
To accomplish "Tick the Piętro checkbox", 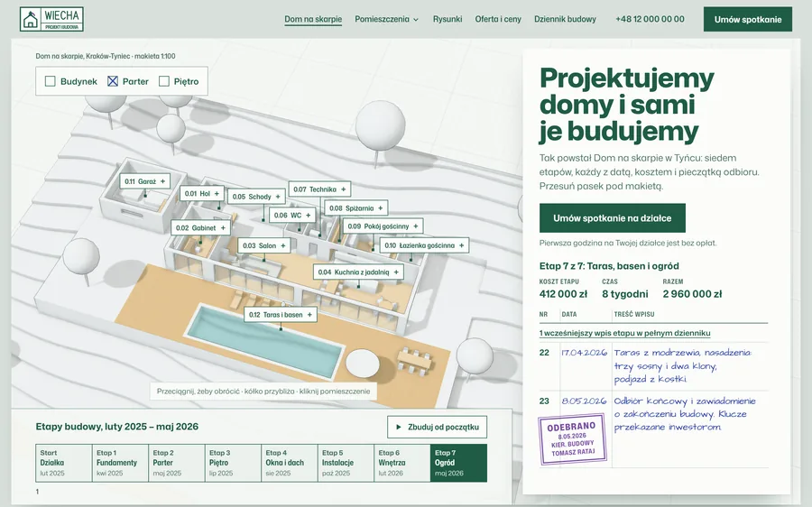I will [x=163, y=81].
